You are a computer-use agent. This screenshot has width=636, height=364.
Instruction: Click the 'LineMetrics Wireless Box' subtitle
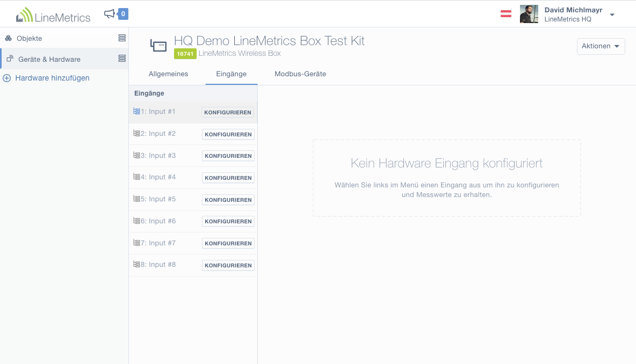[240, 54]
